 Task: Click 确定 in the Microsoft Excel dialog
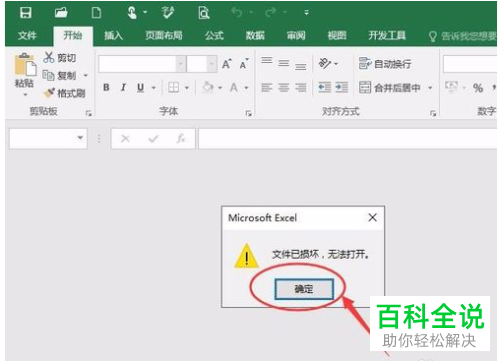click(304, 289)
